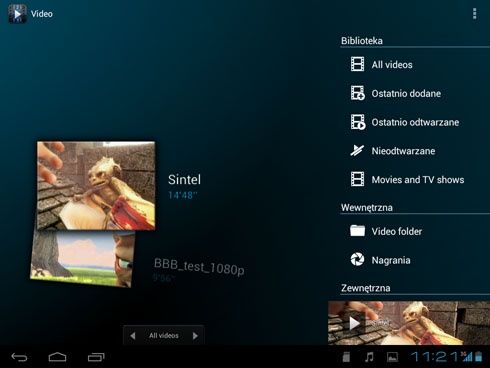Select the Sintel title text
The height and width of the screenshot is (368, 490).
point(184,180)
